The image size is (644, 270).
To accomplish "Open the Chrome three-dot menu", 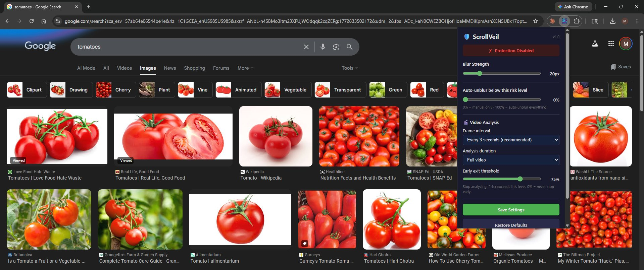I will [637, 21].
